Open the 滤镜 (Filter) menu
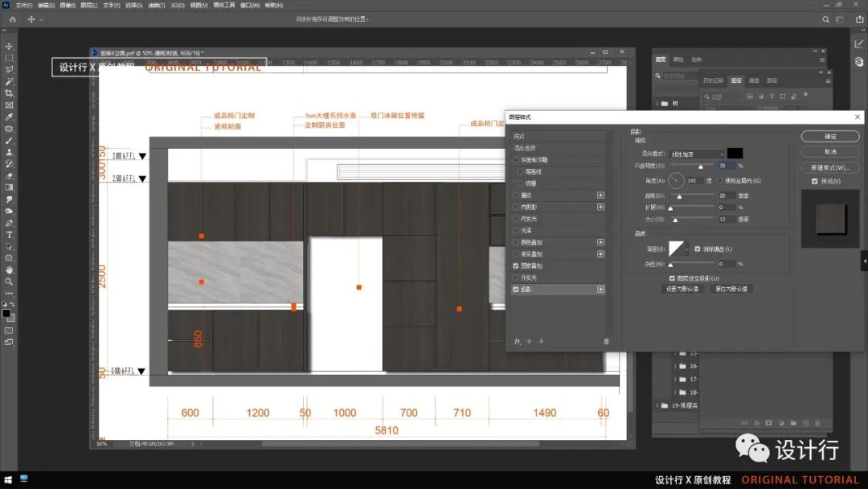The width and height of the screenshot is (868, 489). (156, 6)
